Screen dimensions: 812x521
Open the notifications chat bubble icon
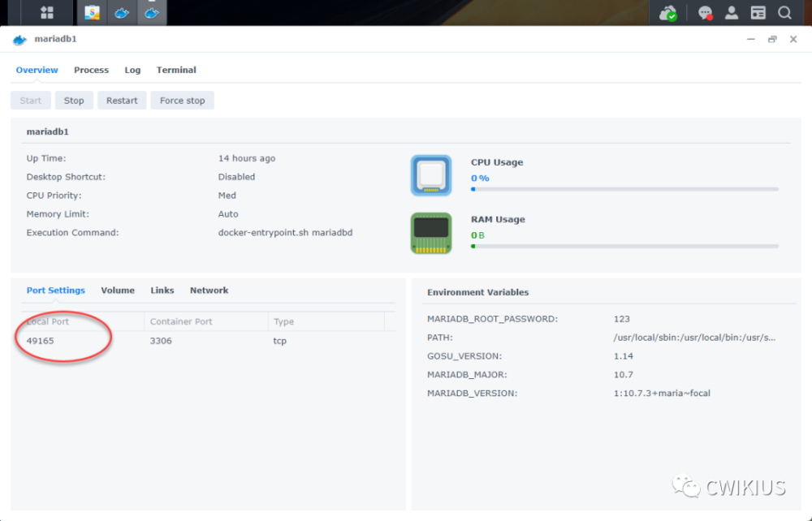click(706, 13)
